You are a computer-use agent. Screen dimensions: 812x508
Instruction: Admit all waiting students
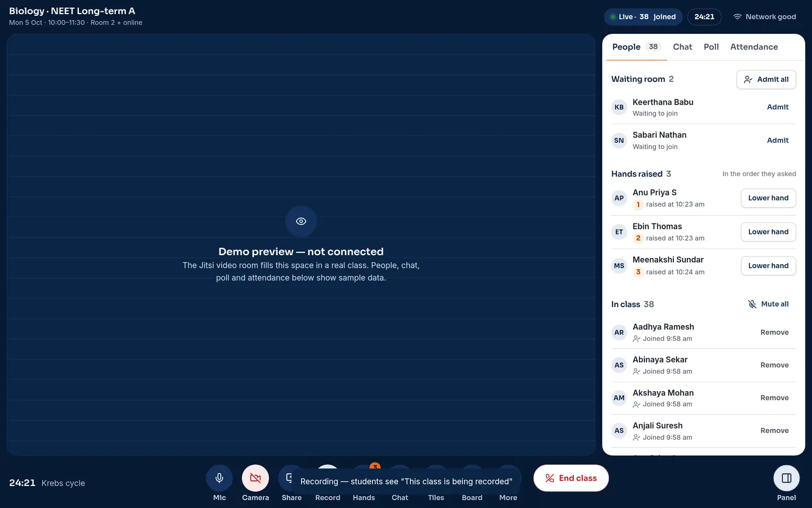pos(766,80)
